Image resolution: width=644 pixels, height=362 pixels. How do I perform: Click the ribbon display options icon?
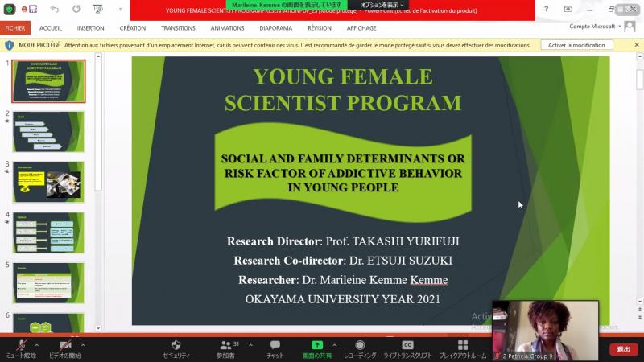[x=568, y=9]
